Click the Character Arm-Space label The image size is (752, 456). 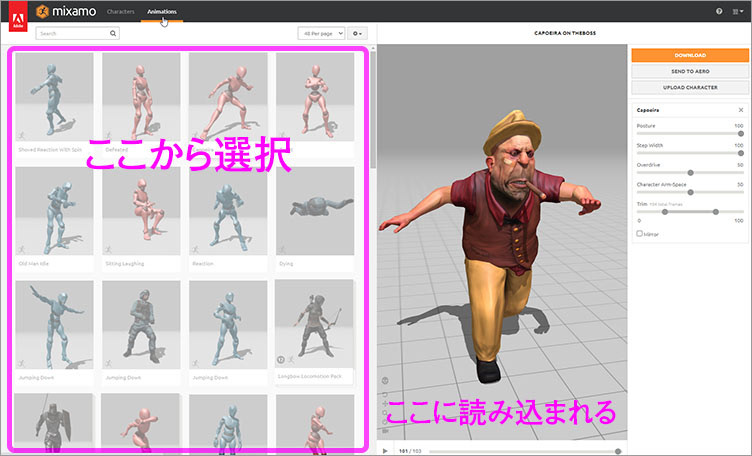coord(661,185)
